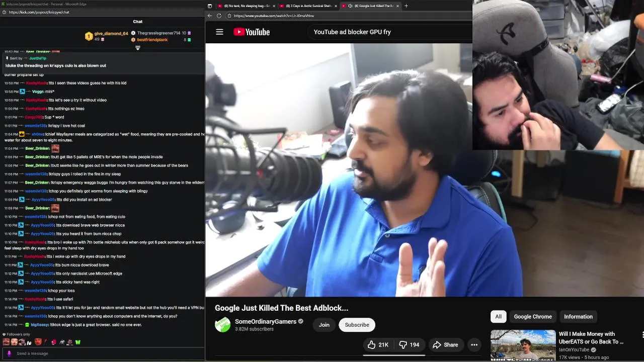The height and width of the screenshot is (362, 644).
Task: Click the 'sticky hand was right' message
Action: pyautogui.click(x=77, y=282)
